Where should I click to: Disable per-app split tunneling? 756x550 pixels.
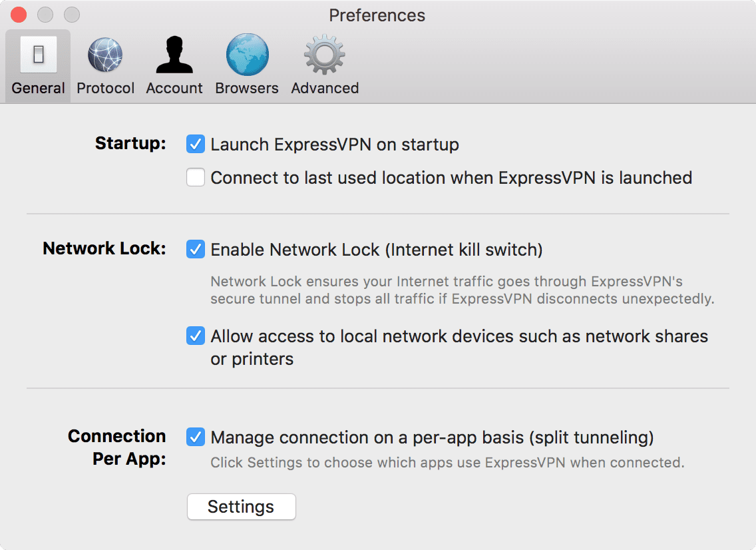pos(195,437)
